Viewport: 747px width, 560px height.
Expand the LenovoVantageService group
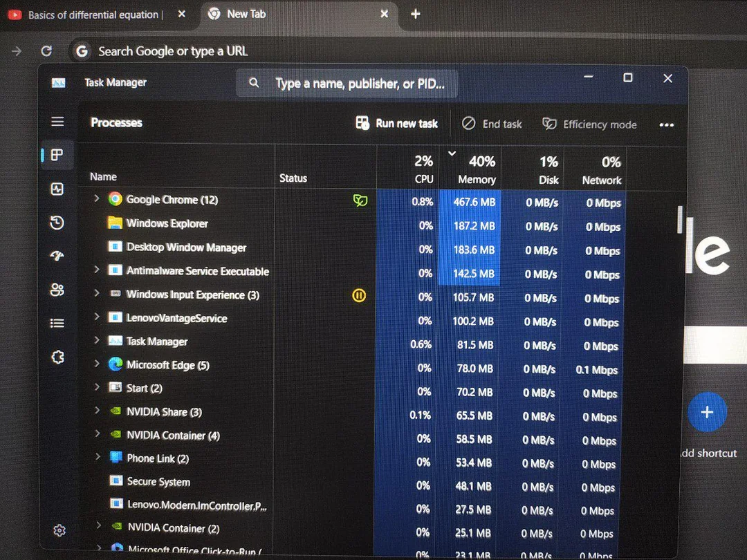tap(97, 316)
